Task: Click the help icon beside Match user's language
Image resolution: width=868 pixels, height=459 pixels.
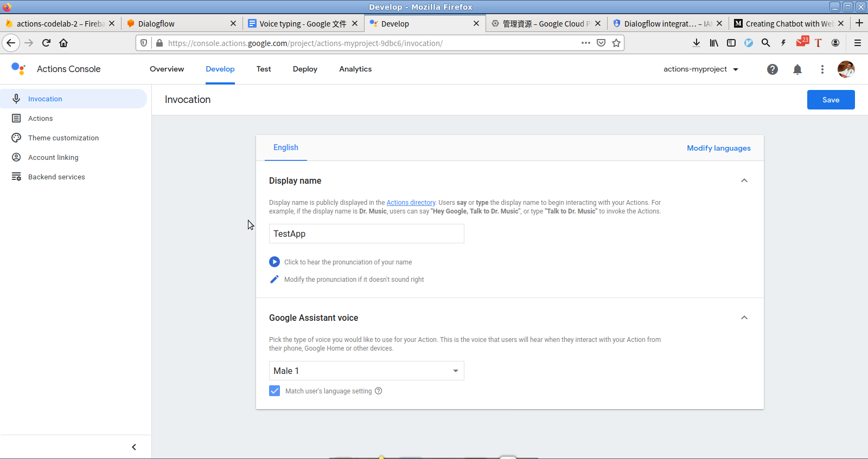Action: click(x=379, y=391)
